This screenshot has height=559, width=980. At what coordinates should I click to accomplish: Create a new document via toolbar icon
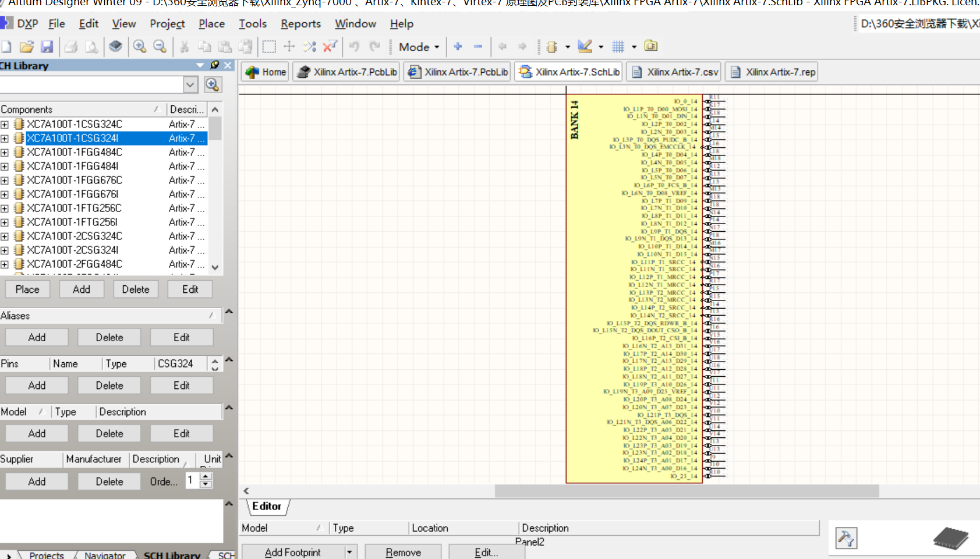click(6, 47)
